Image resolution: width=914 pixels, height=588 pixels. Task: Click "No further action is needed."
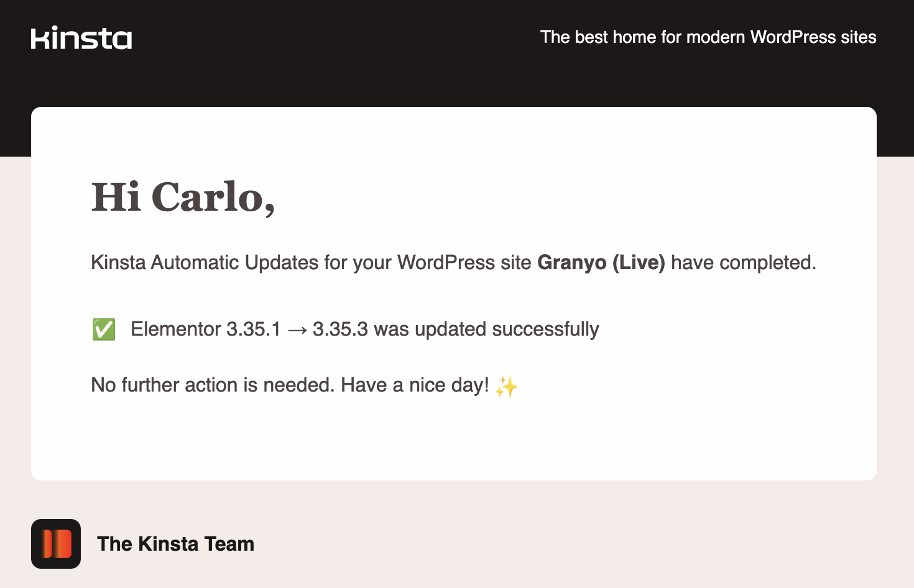(213, 385)
